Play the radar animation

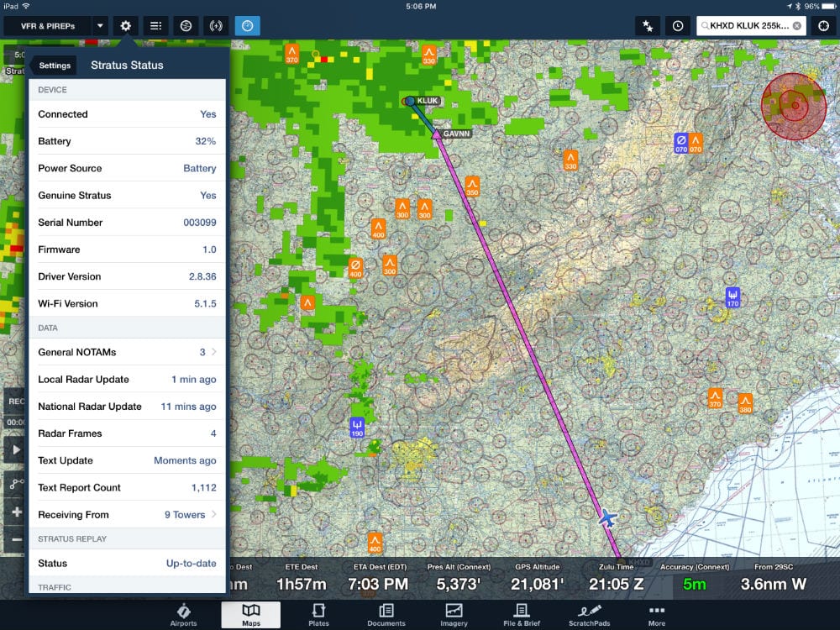(x=16, y=449)
